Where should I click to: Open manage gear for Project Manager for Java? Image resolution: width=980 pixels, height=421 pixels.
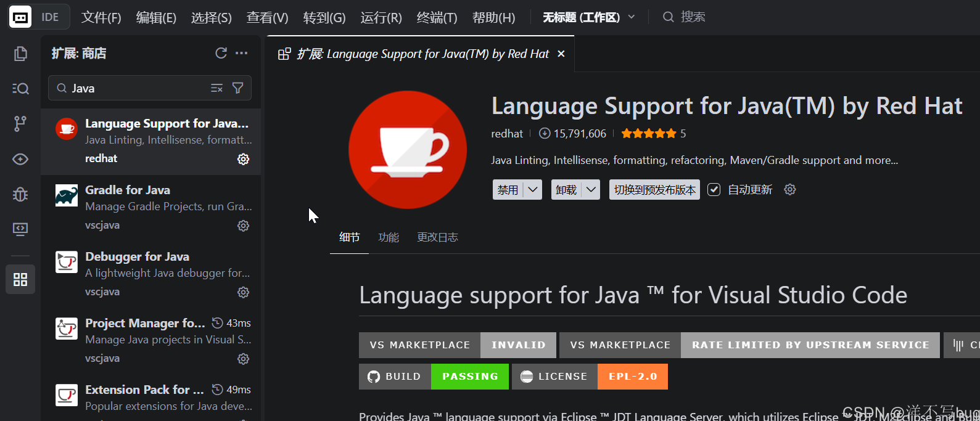pos(244,359)
